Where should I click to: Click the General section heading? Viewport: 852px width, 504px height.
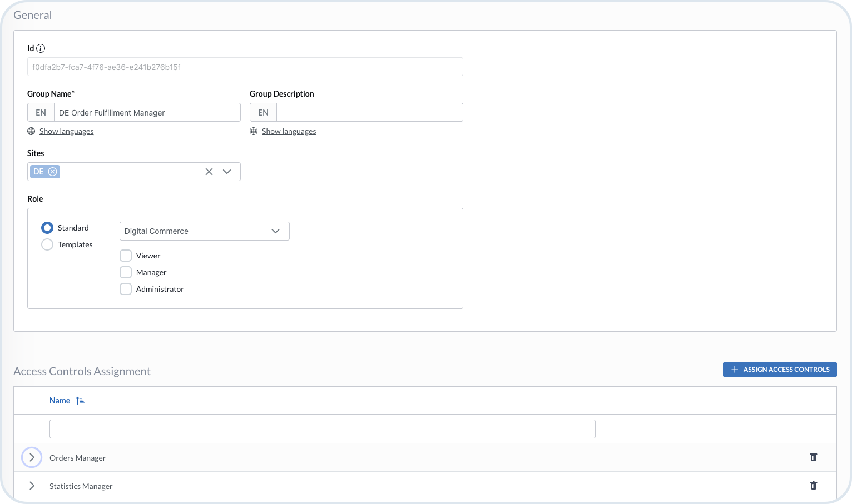coord(32,15)
